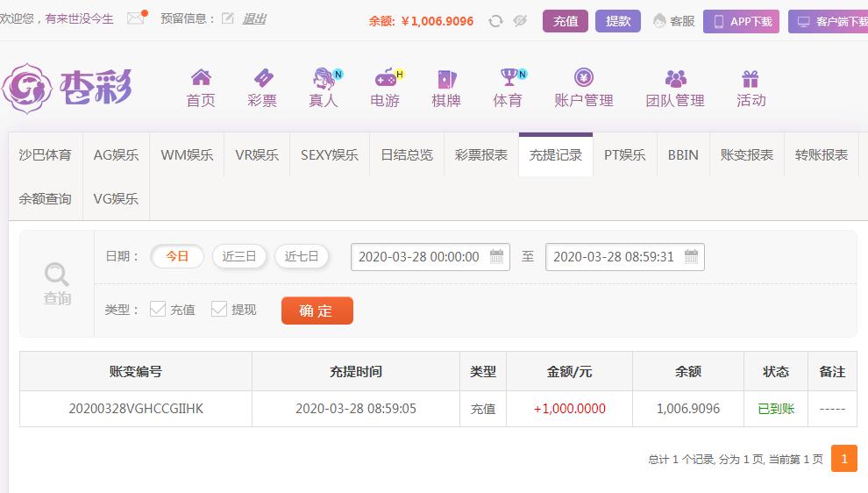Click the refresh balance icon
This screenshot has width=868, height=493.
[495, 21]
